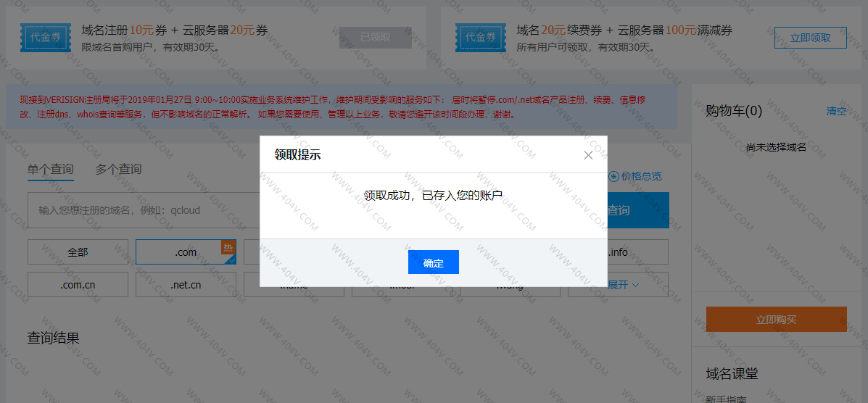Screen dimensions: 868x403
Task: Click the greyed 已领取 button
Action: [375, 38]
